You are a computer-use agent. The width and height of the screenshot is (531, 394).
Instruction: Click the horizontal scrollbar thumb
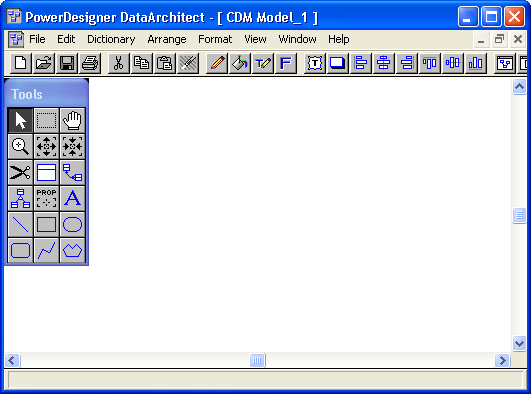coord(257,360)
